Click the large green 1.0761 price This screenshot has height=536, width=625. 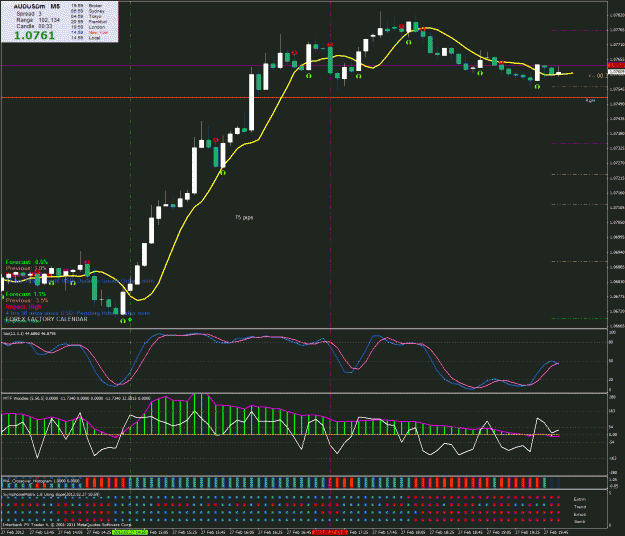click(x=34, y=35)
